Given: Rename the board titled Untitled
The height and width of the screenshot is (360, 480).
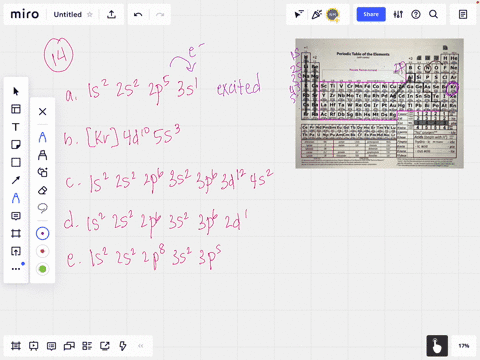Looking at the screenshot, I should click(68, 15).
